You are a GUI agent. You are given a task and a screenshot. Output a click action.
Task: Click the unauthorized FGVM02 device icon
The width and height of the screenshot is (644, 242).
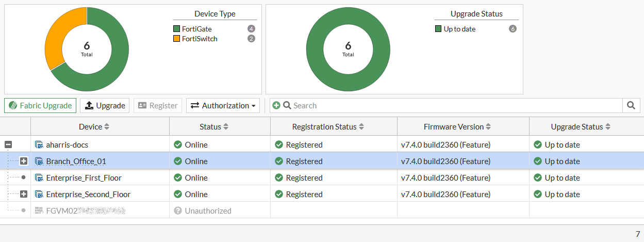(39, 211)
